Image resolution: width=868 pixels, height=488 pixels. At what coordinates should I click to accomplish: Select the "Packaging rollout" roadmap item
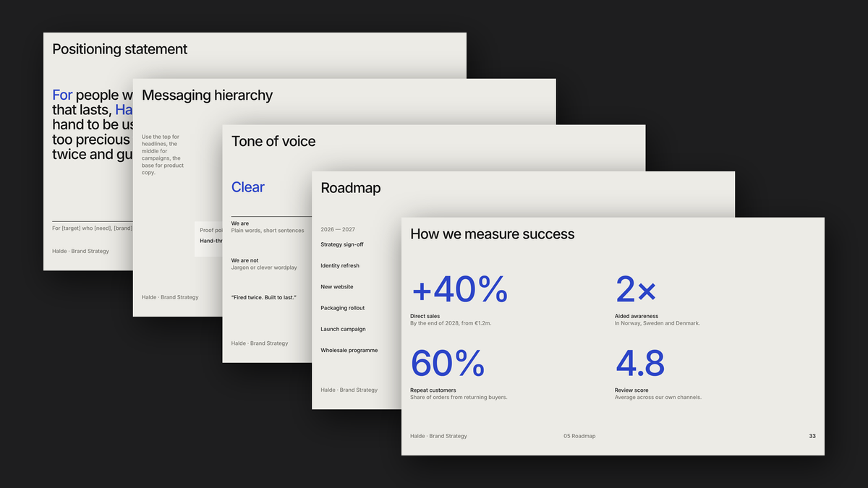(x=343, y=308)
